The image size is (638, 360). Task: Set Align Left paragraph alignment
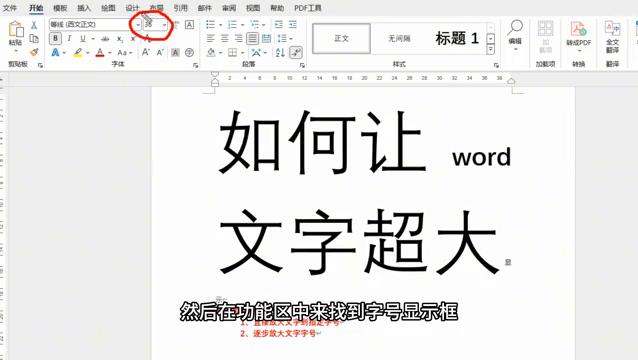point(210,39)
